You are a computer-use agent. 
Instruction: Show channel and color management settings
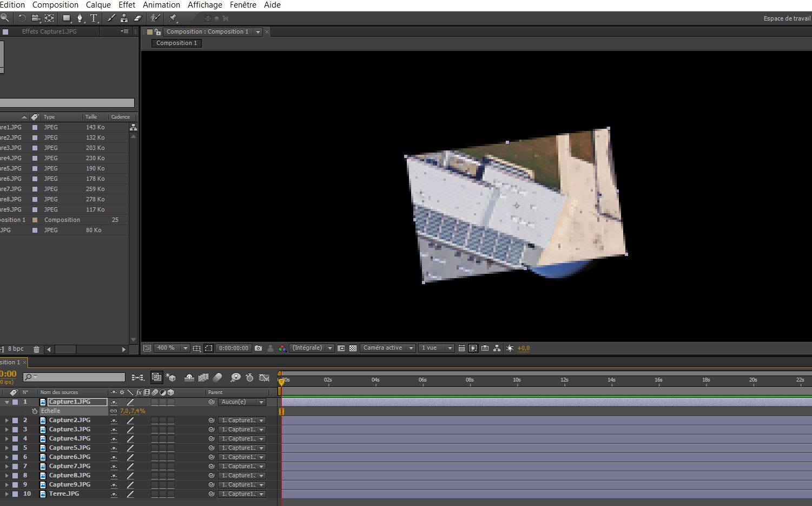click(x=282, y=348)
